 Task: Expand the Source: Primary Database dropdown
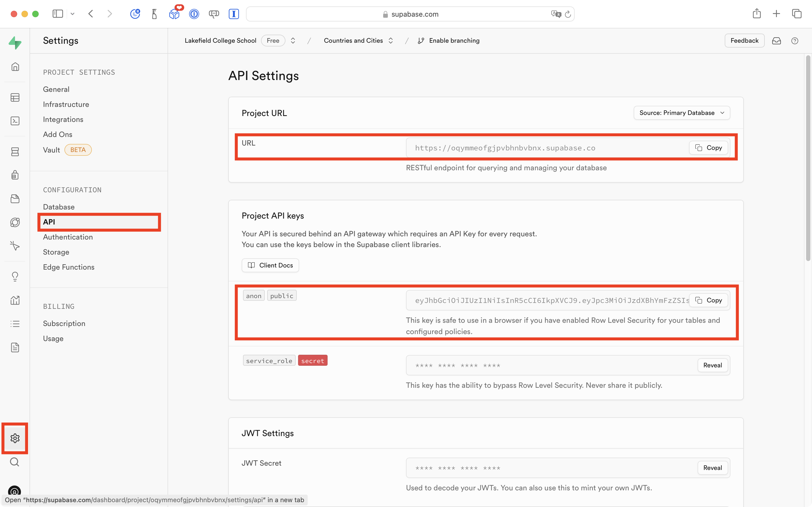point(682,113)
